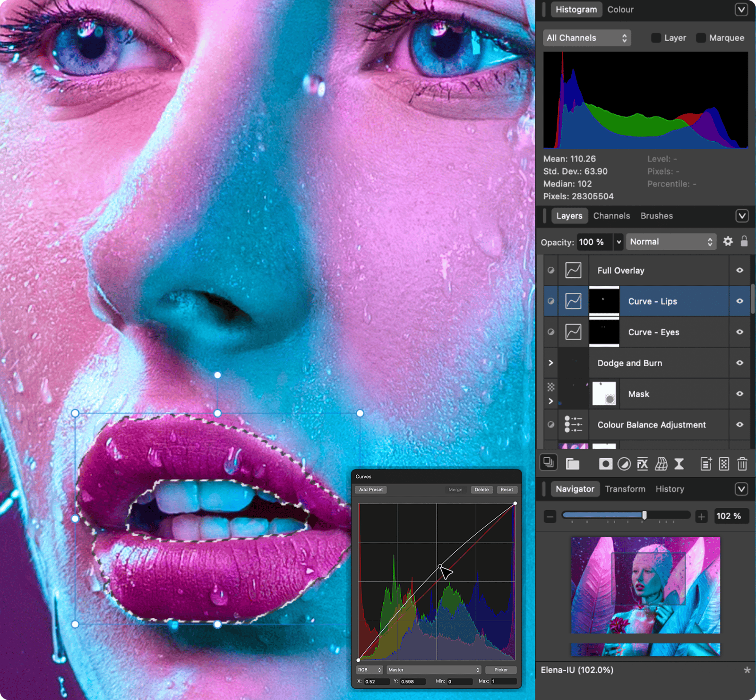This screenshot has height=700, width=756.
Task: Open the All Channels dropdown
Action: coord(586,38)
